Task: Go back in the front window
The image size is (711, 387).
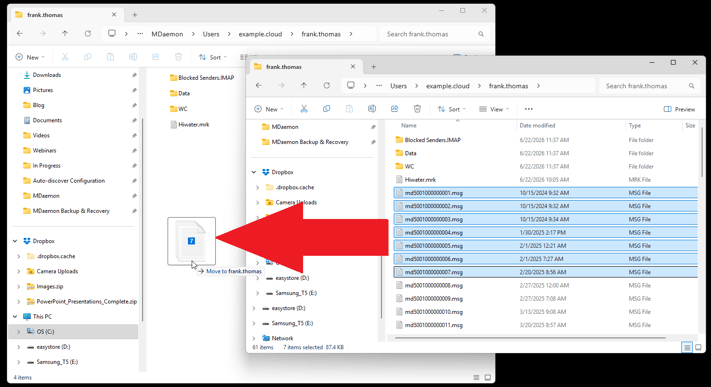Action: point(258,85)
